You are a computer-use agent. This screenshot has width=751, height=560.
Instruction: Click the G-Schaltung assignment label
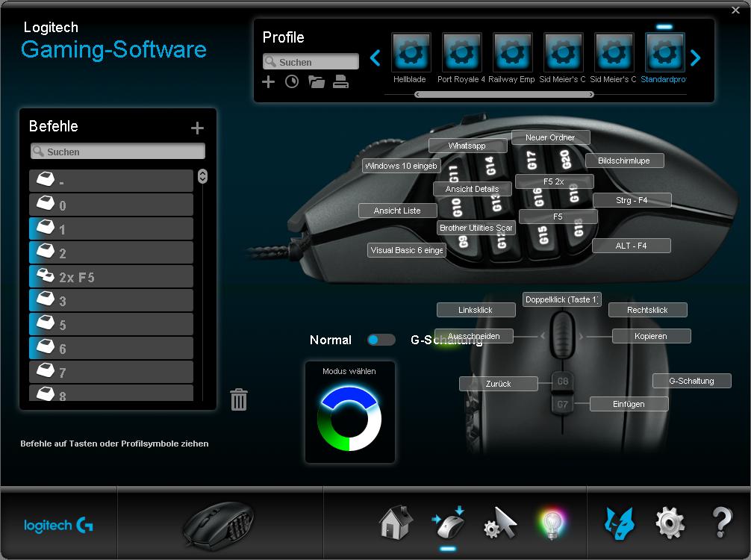tap(691, 381)
